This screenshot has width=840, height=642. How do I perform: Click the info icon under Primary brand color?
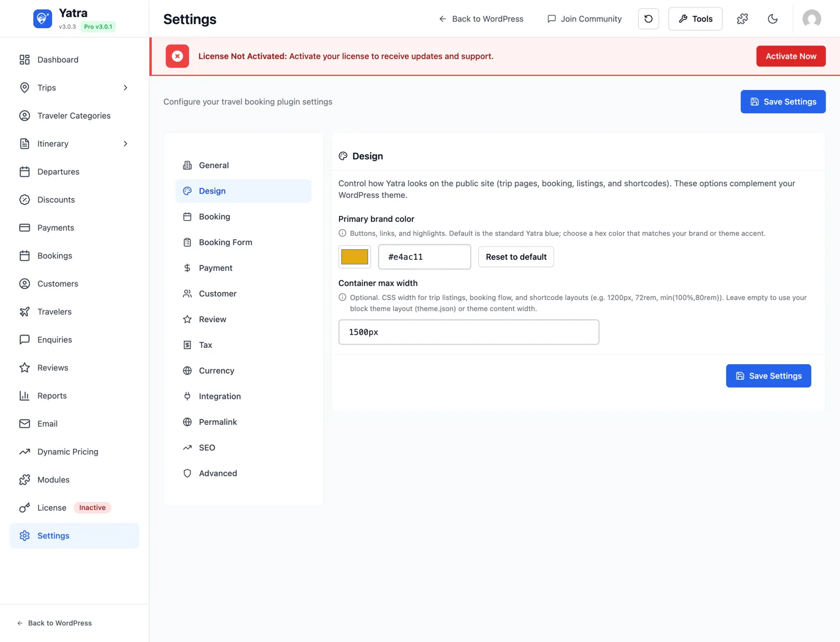[342, 233]
